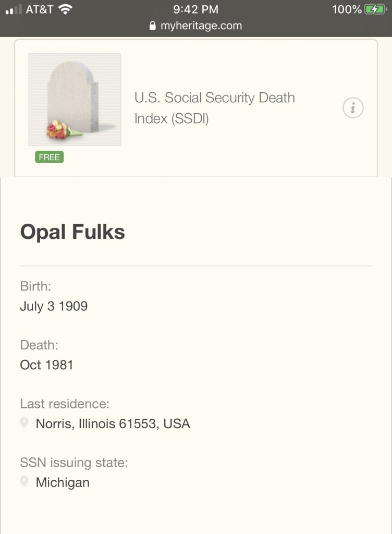Click the padlock icon in the address bar
The image size is (392, 534).
(153, 26)
